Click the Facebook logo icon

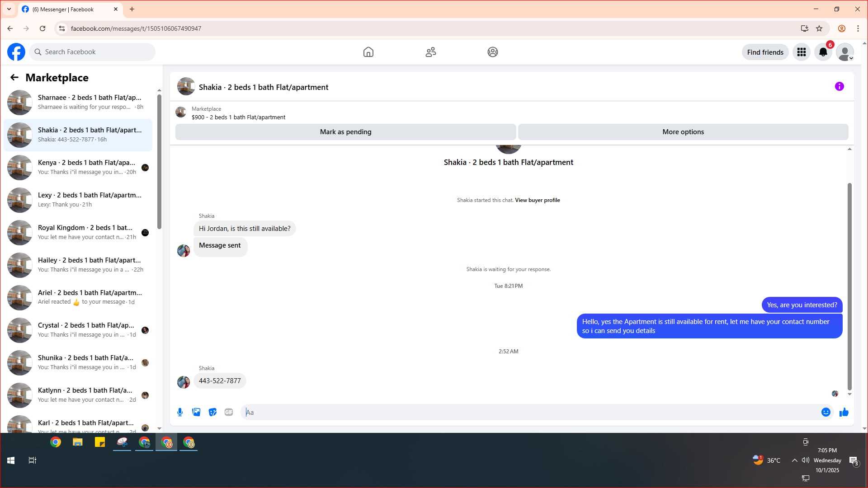pos(16,52)
